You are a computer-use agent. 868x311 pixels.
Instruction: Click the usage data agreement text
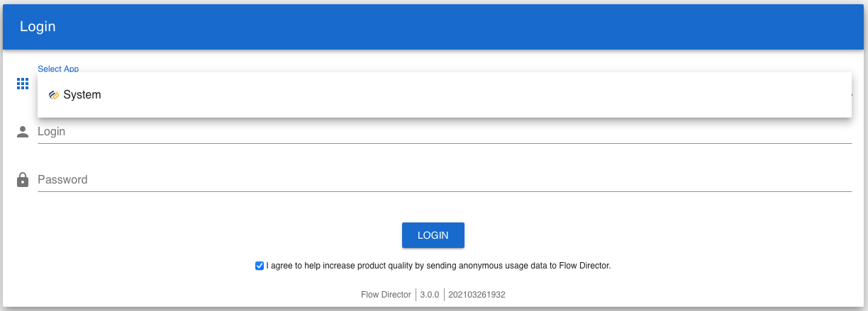point(438,266)
